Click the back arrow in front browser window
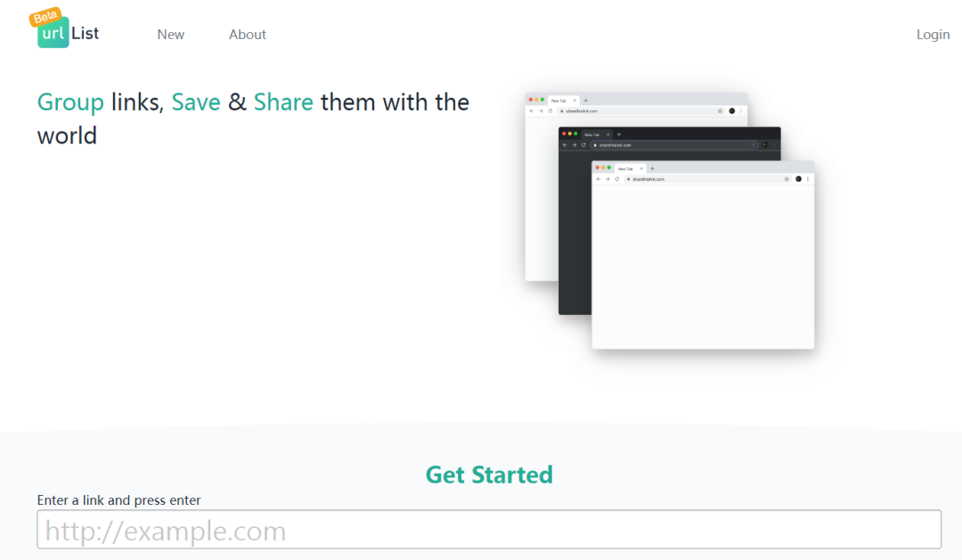The width and height of the screenshot is (962, 560). pos(599,179)
